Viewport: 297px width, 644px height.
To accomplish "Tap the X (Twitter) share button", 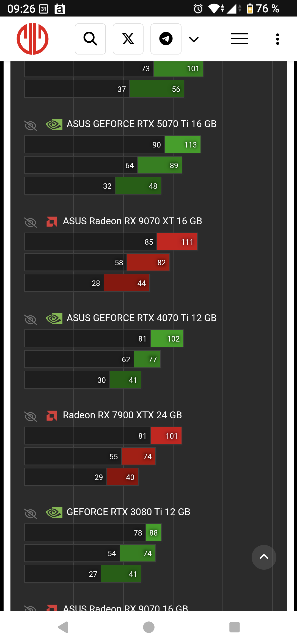I will click(128, 39).
